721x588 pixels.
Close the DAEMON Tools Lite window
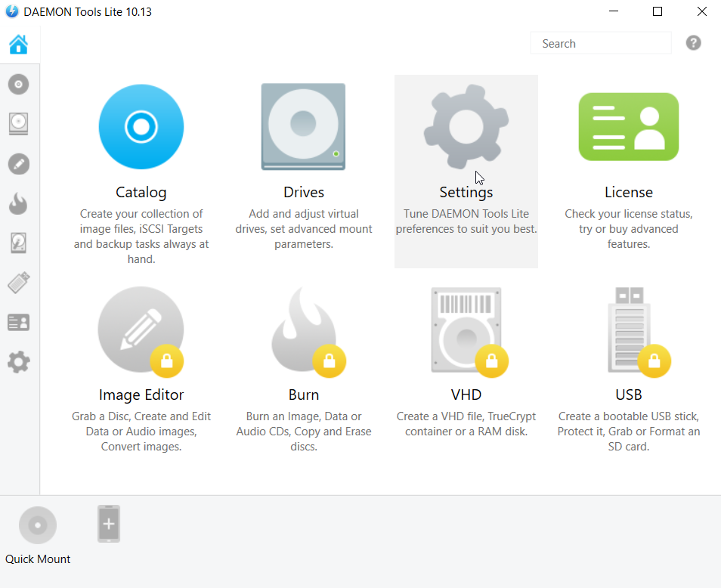click(x=701, y=11)
